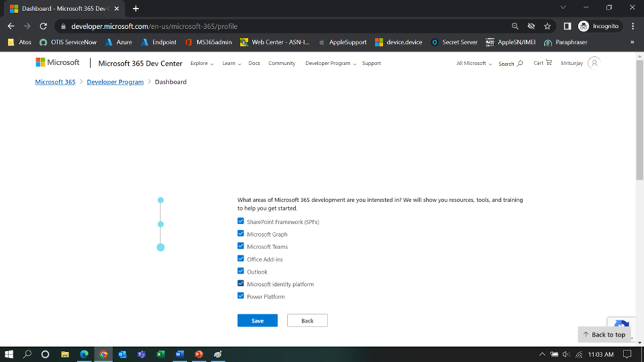The height and width of the screenshot is (362, 644).
Task: Open Windows notification center
Action: tap(627, 354)
